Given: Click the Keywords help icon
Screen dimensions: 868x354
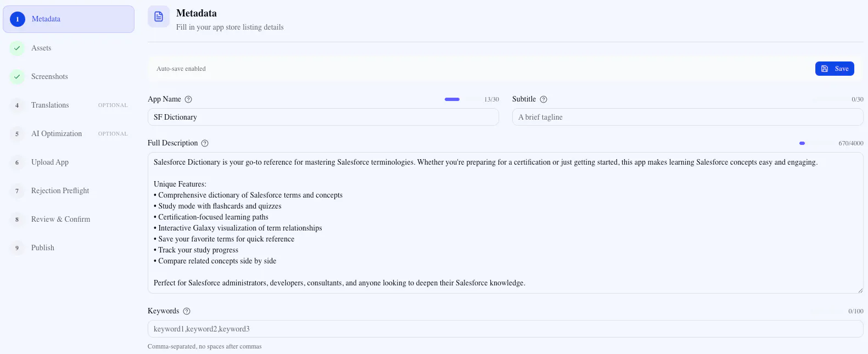Looking at the screenshot, I should coord(187,311).
